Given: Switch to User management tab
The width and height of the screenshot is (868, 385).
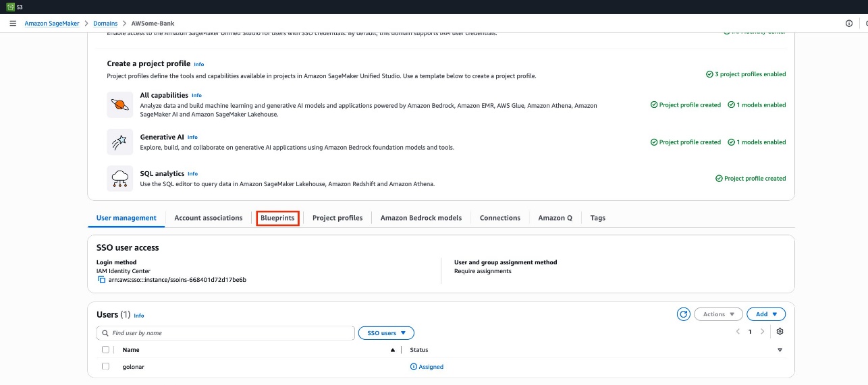Looking at the screenshot, I should [126, 218].
